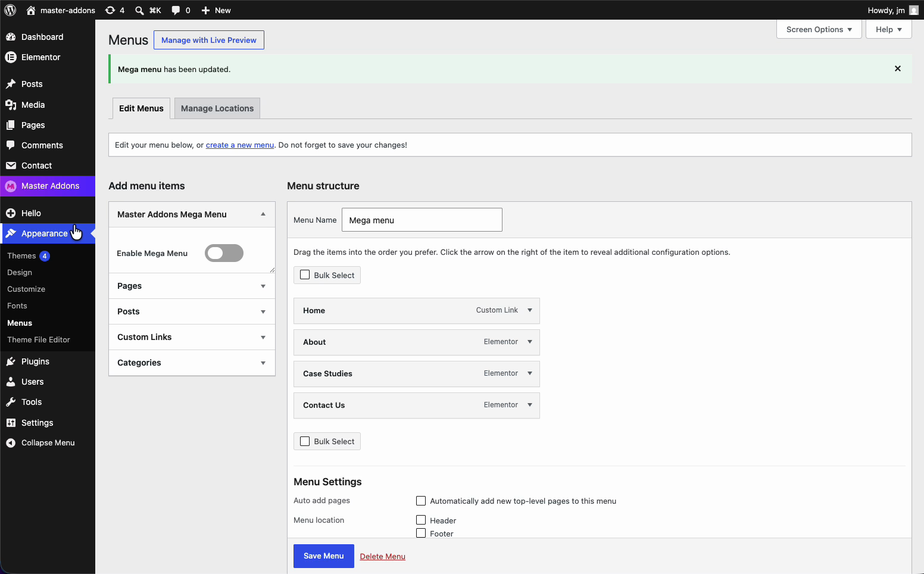This screenshot has height=574, width=924.
Task: Click the Plugins plug icon in sidebar
Action: [x=11, y=361]
